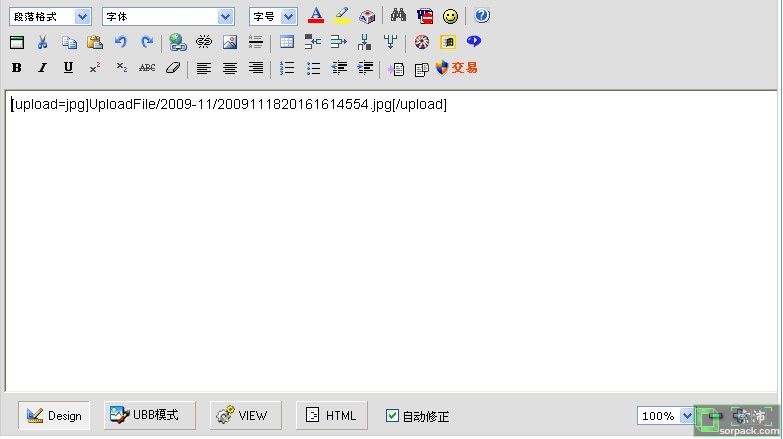
Task: Apply strikethrough formatting
Action: pyautogui.click(x=147, y=68)
